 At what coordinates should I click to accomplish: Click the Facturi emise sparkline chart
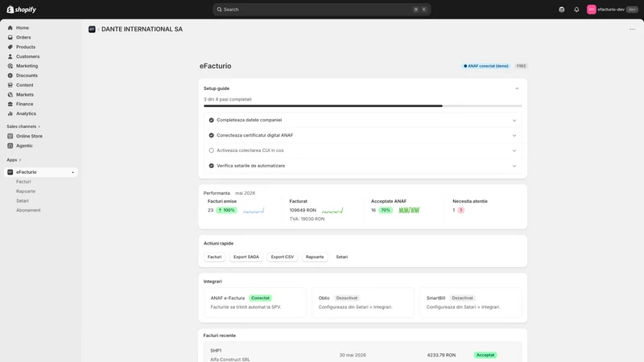254,211
